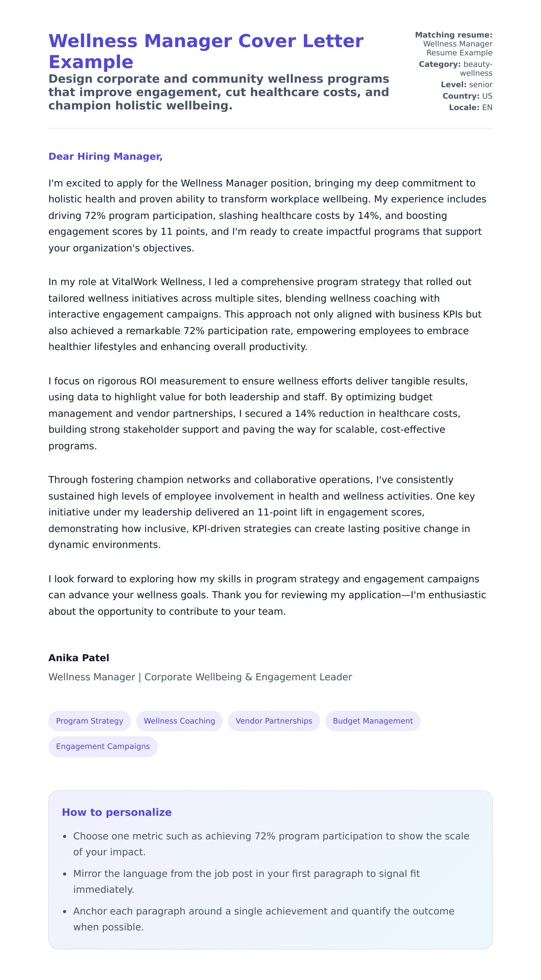The height and width of the screenshot is (980, 541).
Task: Click the Corporate Wellbeing & Engagement Leader subtitle
Action: [200, 677]
